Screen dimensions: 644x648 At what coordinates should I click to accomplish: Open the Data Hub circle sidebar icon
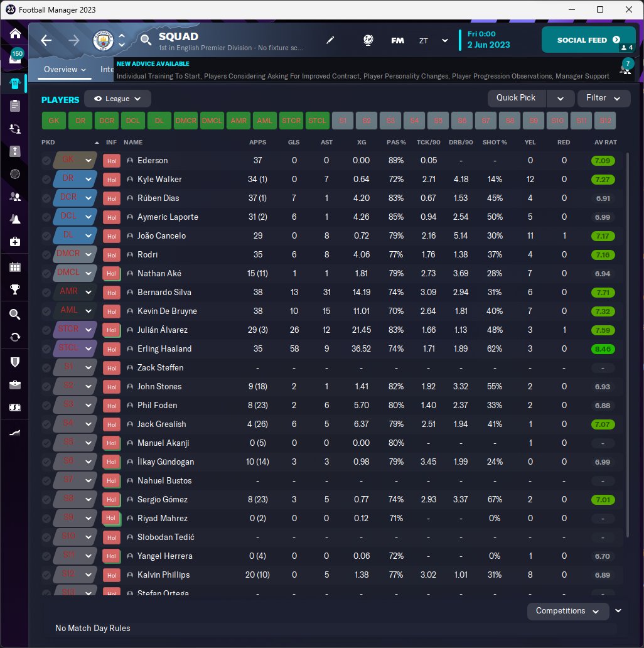(15, 174)
